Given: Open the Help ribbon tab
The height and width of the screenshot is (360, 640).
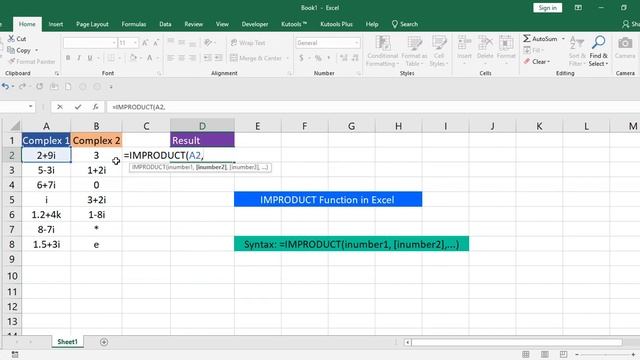Looking at the screenshot, I should click(372, 24).
